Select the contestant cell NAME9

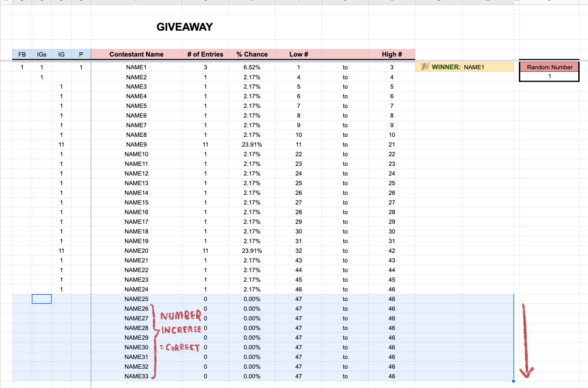point(136,145)
